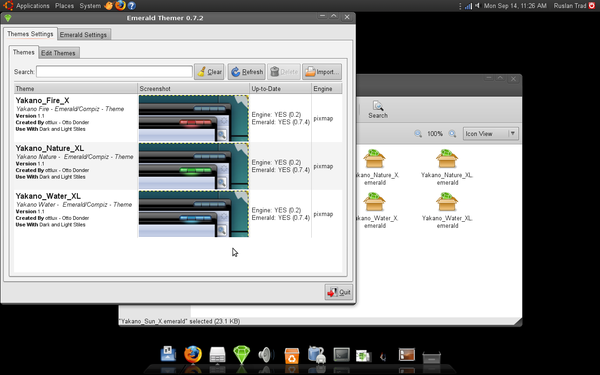Launch the orange bird app in the top panel

coord(109,6)
